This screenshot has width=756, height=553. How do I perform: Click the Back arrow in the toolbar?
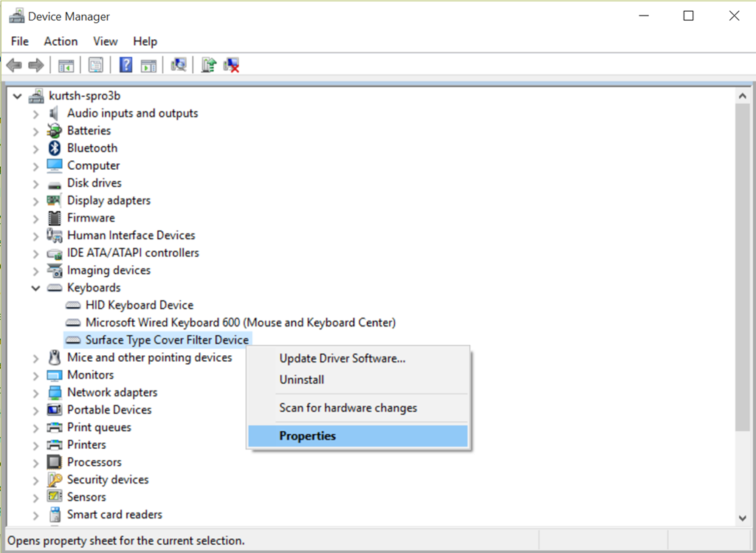pyautogui.click(x=14, y=65)
